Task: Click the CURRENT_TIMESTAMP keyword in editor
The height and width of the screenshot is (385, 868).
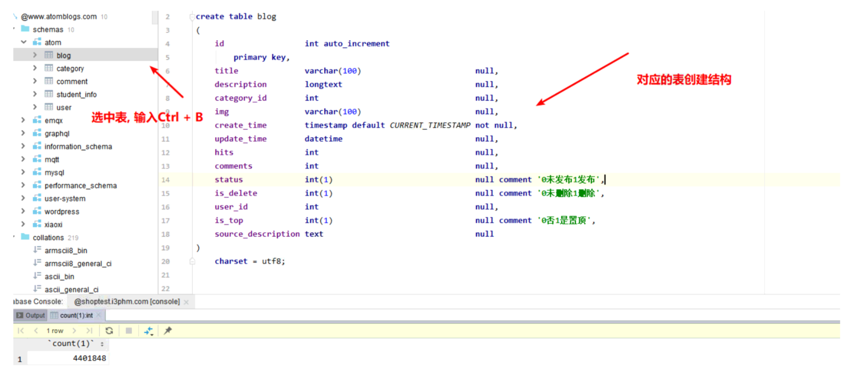Action: click(x=430, y=125)
